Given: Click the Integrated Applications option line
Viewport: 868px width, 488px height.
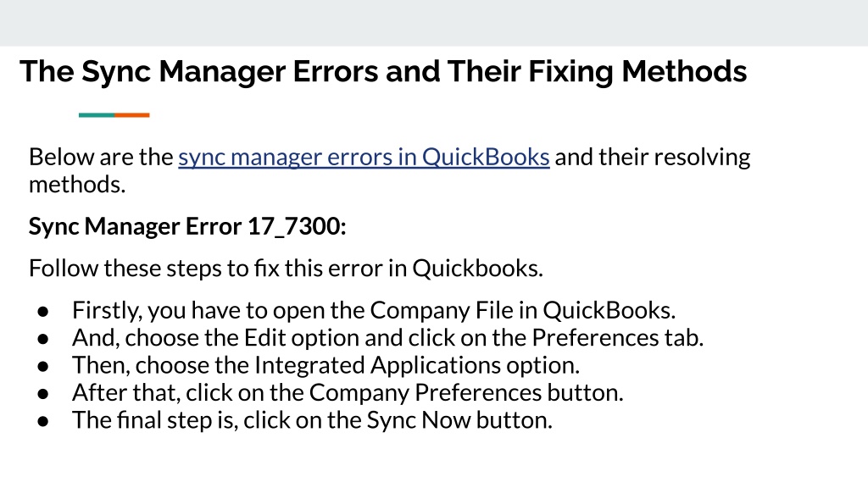Looking at the screenshot, I should (x=326, y=365).
